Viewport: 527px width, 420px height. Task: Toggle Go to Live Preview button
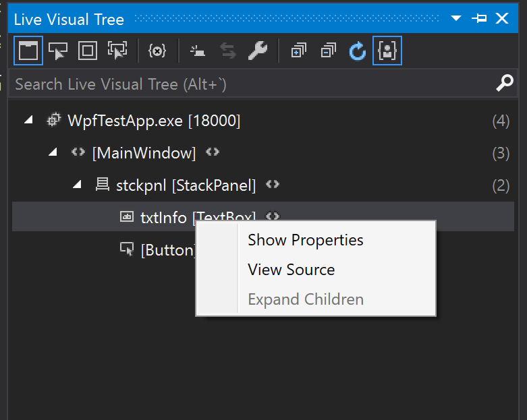(x=28, y=51)
